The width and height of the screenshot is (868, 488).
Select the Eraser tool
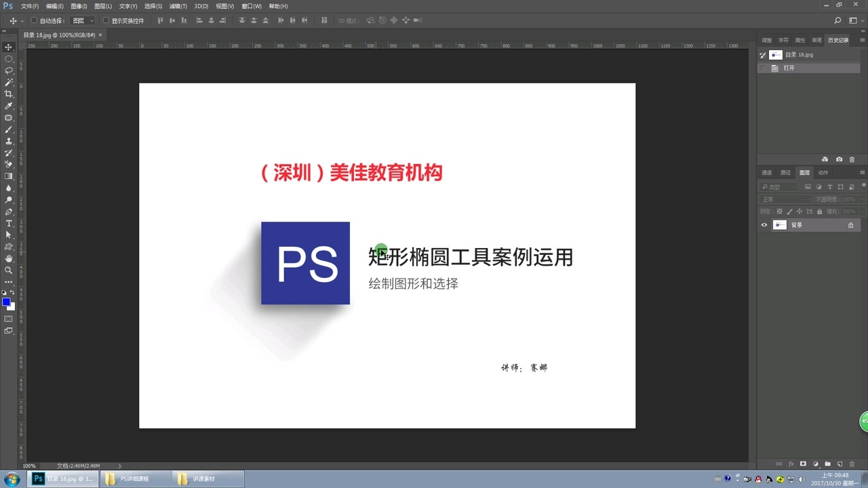9,164
